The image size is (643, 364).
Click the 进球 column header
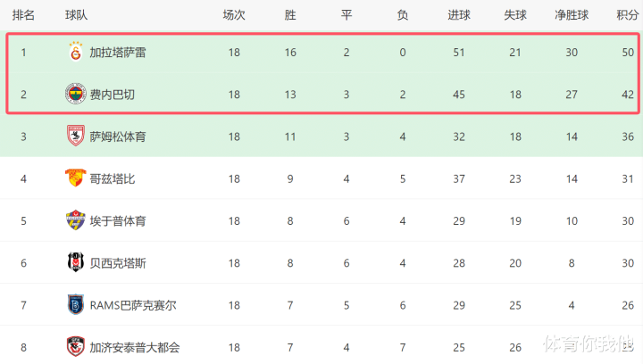click(459, 15)
